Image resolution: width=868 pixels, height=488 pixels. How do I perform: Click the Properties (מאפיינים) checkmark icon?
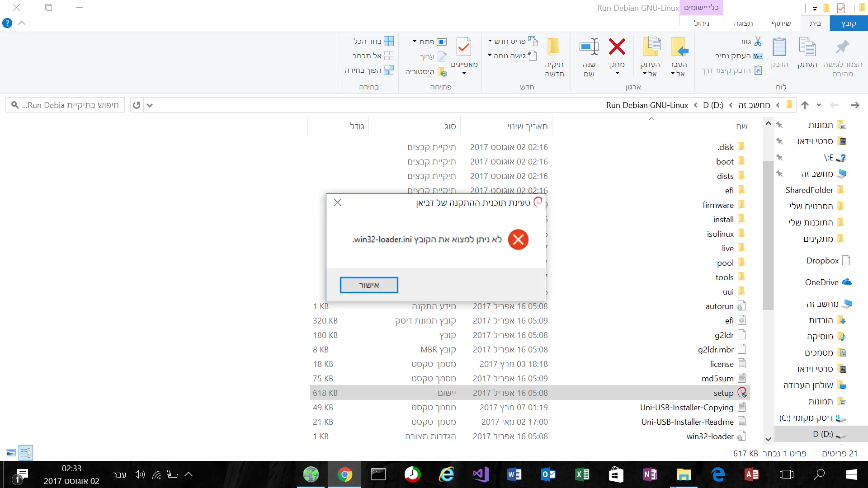[x=464, y=47]
